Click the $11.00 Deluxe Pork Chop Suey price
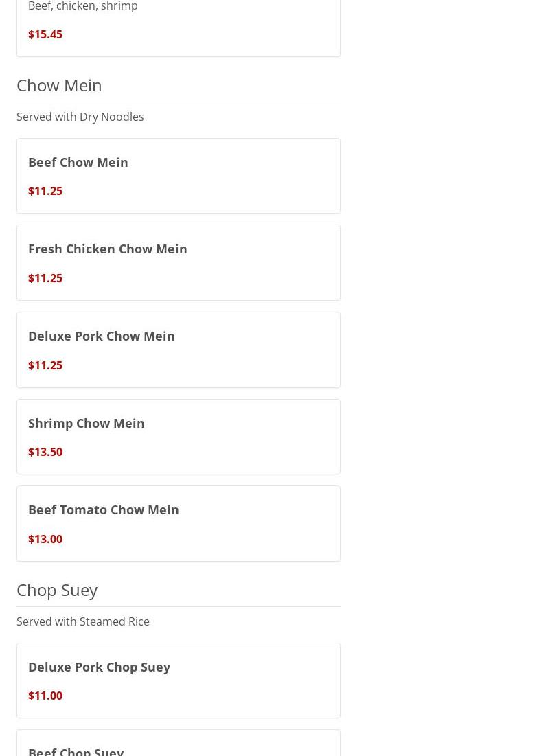This screenshot has width=539, height=756. (45, 696)
